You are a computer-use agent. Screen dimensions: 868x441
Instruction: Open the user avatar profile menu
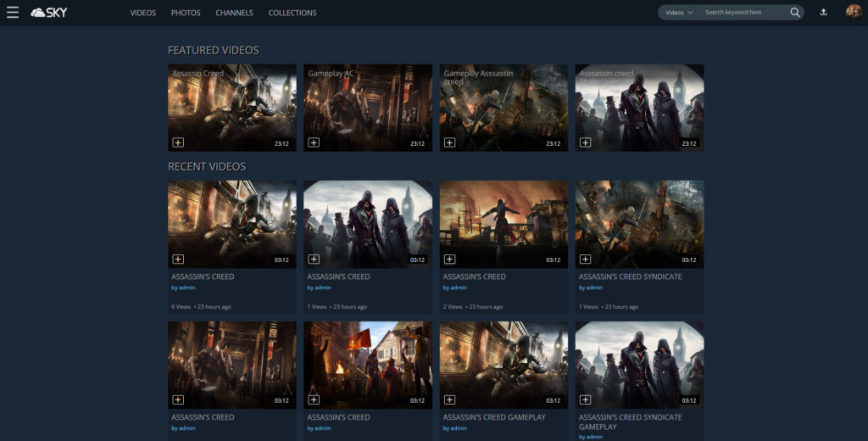(853, 12)
